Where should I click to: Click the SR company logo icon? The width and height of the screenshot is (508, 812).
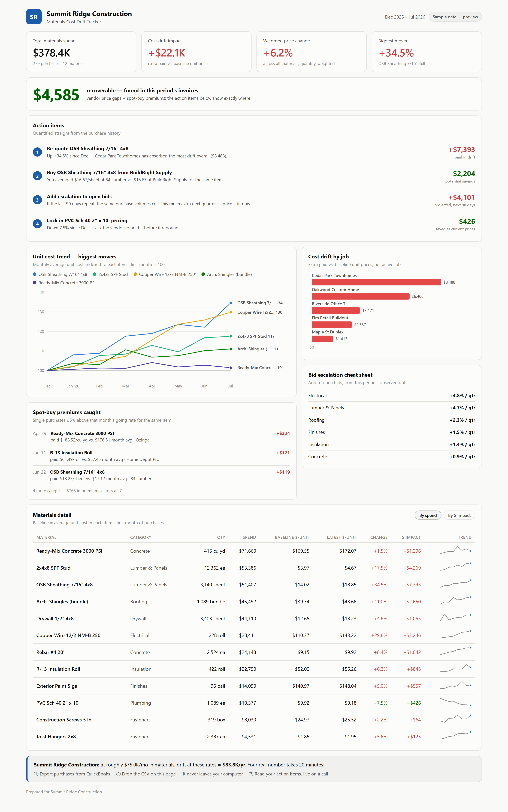tap(34, 17)
